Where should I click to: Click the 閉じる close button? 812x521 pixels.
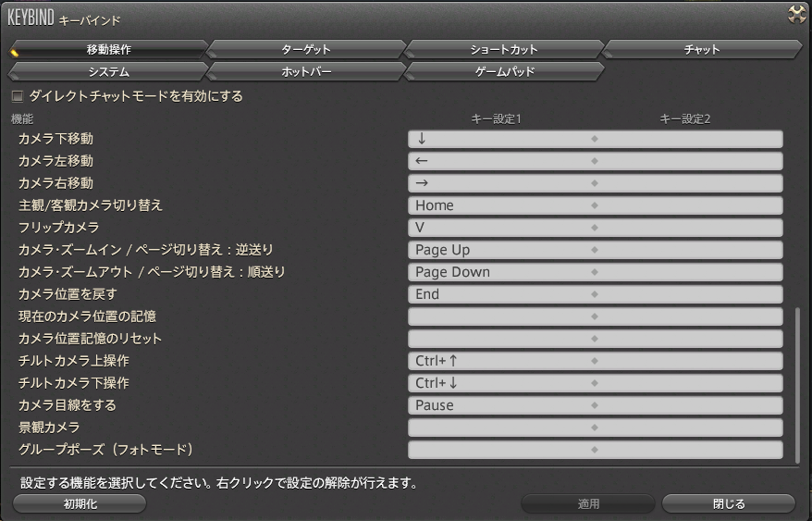tap(729, 503)
